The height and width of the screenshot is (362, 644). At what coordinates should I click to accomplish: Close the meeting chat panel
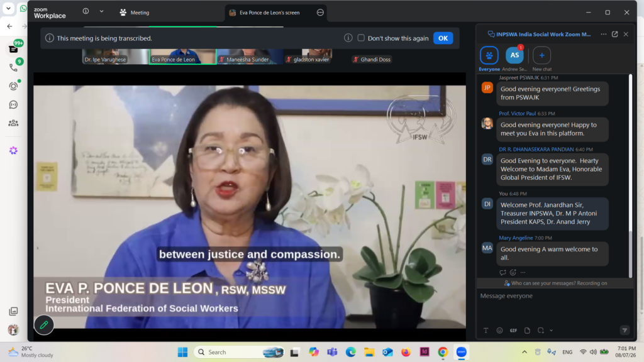(626, 34)
